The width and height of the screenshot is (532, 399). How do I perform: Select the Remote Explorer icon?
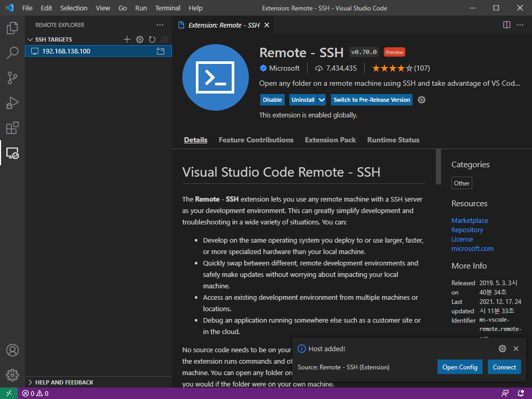point(12,153)
